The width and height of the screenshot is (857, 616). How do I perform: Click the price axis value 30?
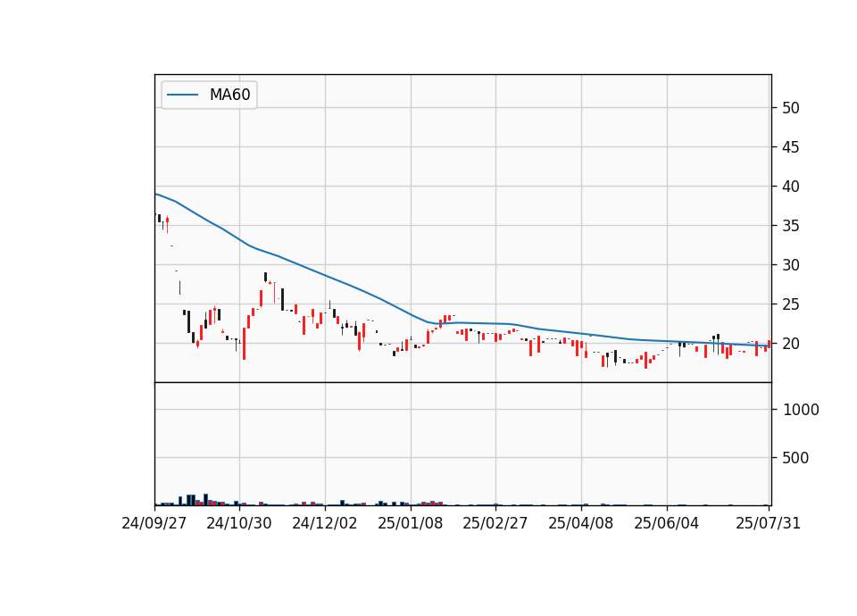(790, 265)
